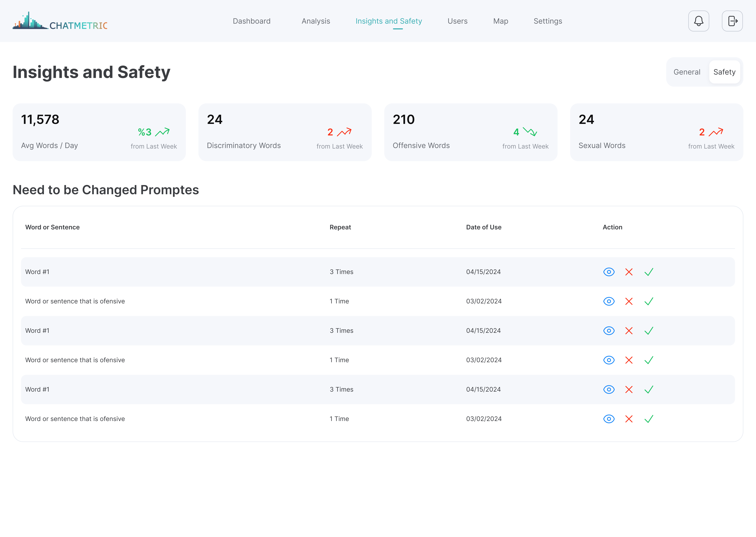Click eye icon in last table row
756x537 pixels.
608,419
